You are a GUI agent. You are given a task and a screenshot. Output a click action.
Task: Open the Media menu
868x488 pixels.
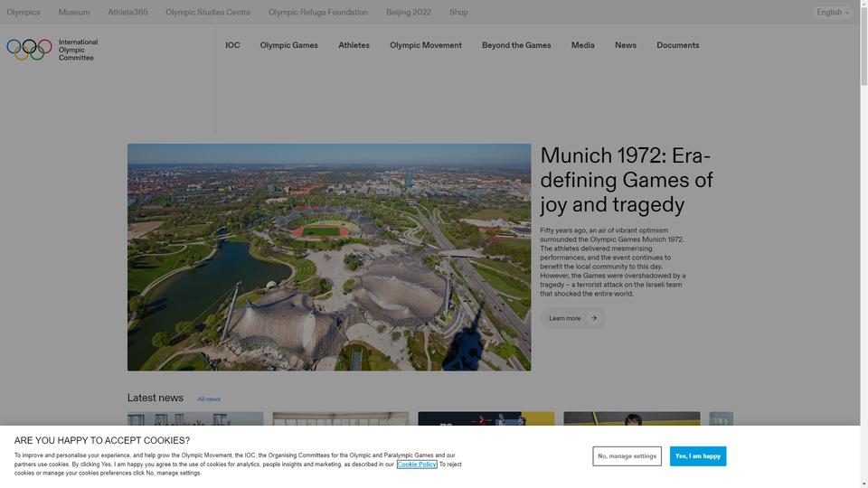coord(583,45)
